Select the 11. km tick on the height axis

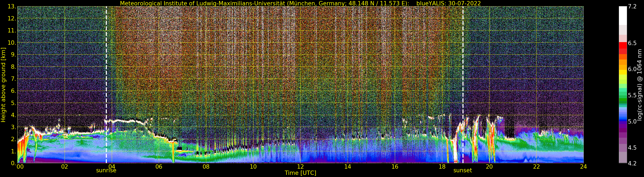(x=12, y=31)
